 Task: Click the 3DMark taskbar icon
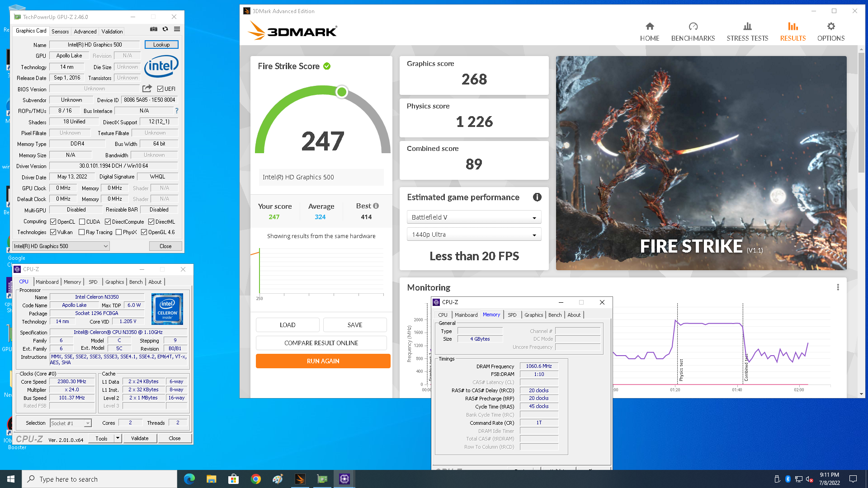coord(300,479)
